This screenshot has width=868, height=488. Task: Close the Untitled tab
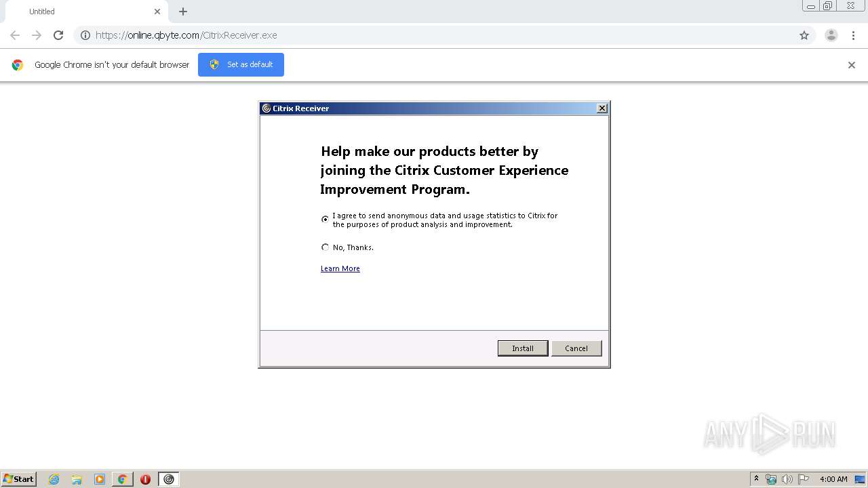157,12
